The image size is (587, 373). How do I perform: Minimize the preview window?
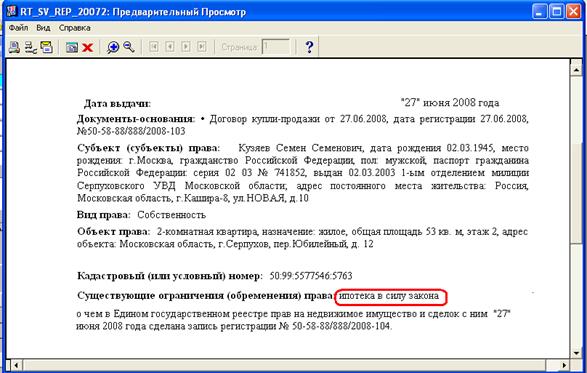click(539, 12)
